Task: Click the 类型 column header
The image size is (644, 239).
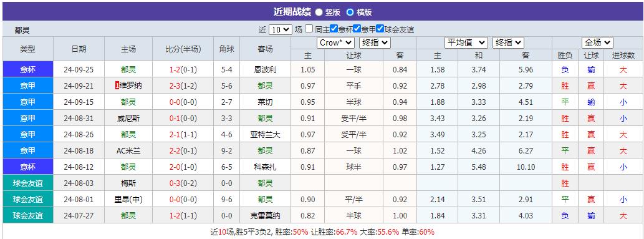Action: [x=28, y=49]
